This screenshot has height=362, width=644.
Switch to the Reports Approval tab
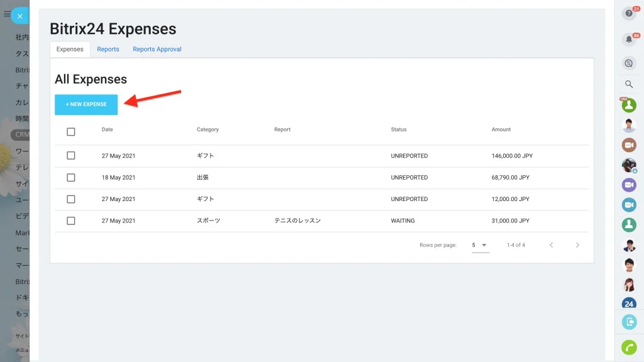157,49
